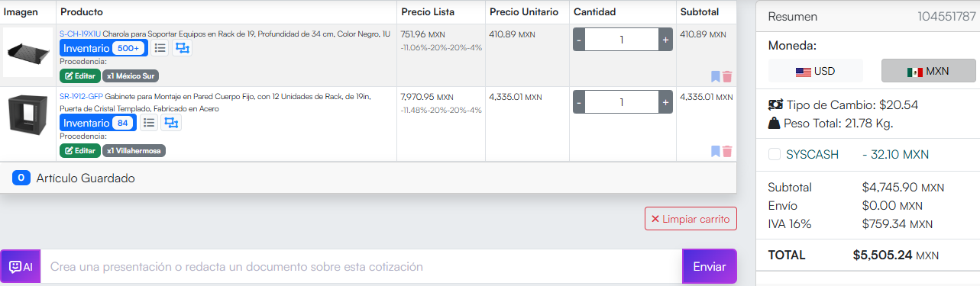The width and height of the screenshot is (980, 286).
Task: Expand Inventario 500+ for the charola
Action: 104,48
